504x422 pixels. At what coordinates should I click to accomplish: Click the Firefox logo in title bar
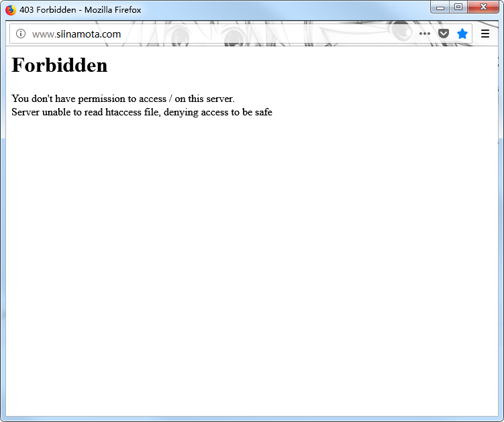click(11, 10)
